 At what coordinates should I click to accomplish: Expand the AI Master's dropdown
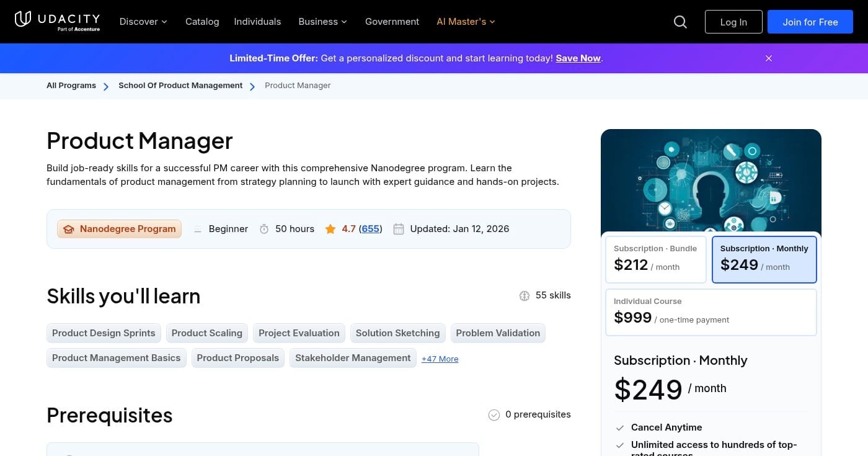click(x=466, y=22)
